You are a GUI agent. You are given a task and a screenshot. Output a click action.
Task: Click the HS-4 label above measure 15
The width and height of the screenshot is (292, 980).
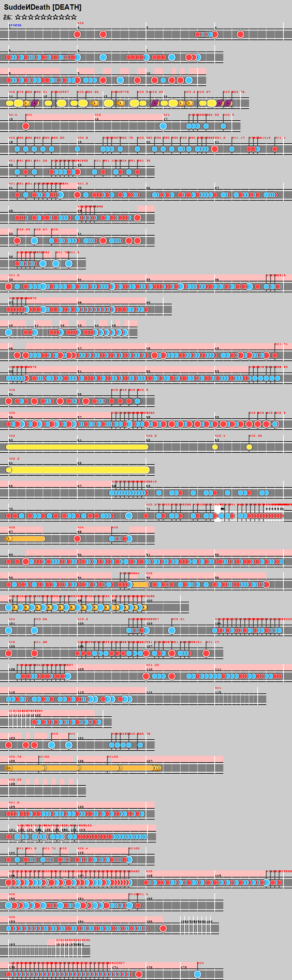13,115
